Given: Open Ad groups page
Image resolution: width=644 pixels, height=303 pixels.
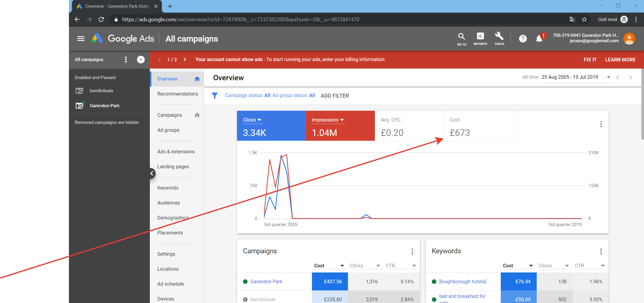Looking at the screenshot, I should pos(168,130).
